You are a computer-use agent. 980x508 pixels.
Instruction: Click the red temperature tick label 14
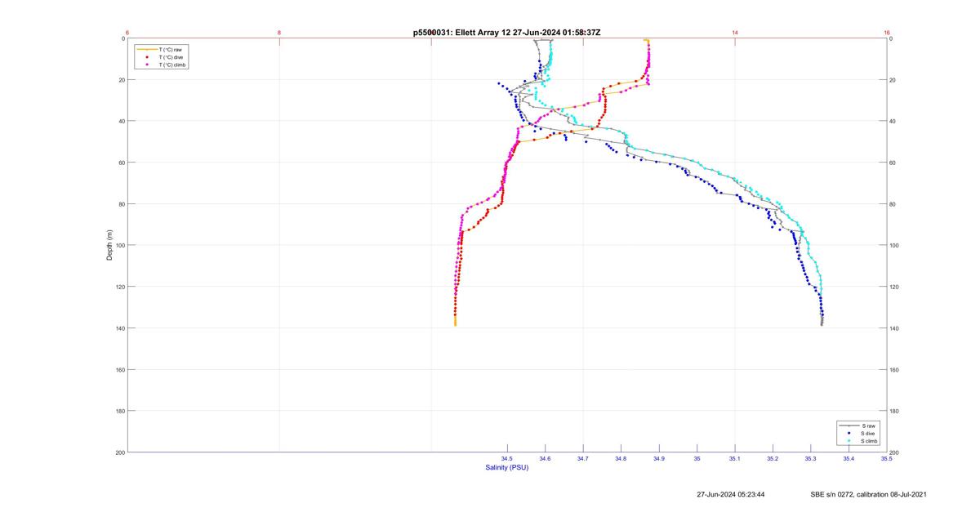point(735,33)
